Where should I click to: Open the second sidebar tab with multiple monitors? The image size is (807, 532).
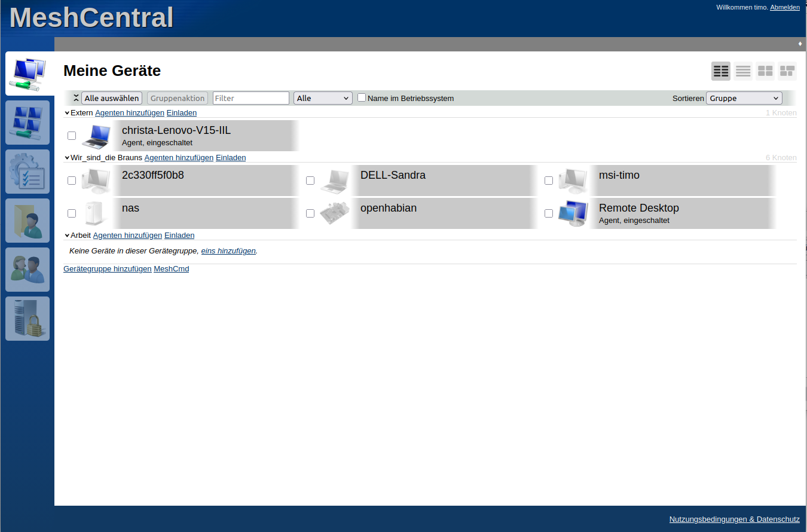click(27, 123)
